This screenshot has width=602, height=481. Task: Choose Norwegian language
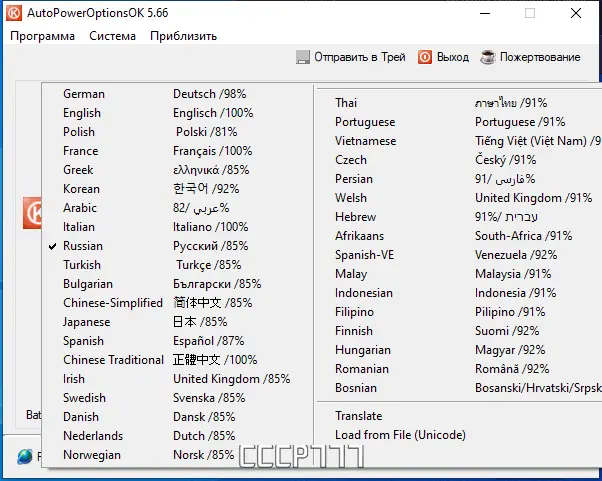[x=177, y=455]
